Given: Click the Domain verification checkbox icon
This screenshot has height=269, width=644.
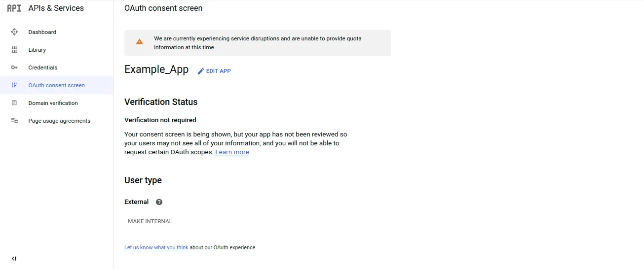Looking at the screenshot, I should point(14,103).
